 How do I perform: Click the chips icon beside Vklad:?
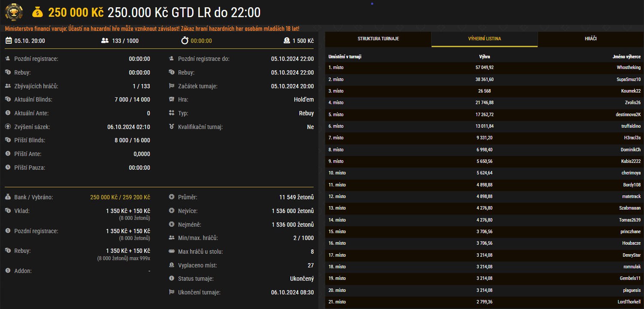(x=8, y=211)
